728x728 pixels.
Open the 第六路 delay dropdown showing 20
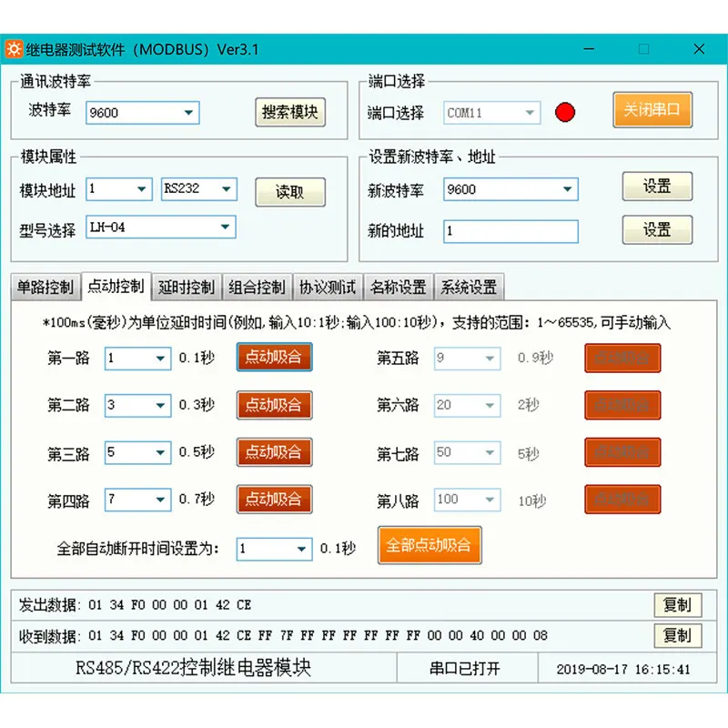pyautogui.click(x=467, y=405)
